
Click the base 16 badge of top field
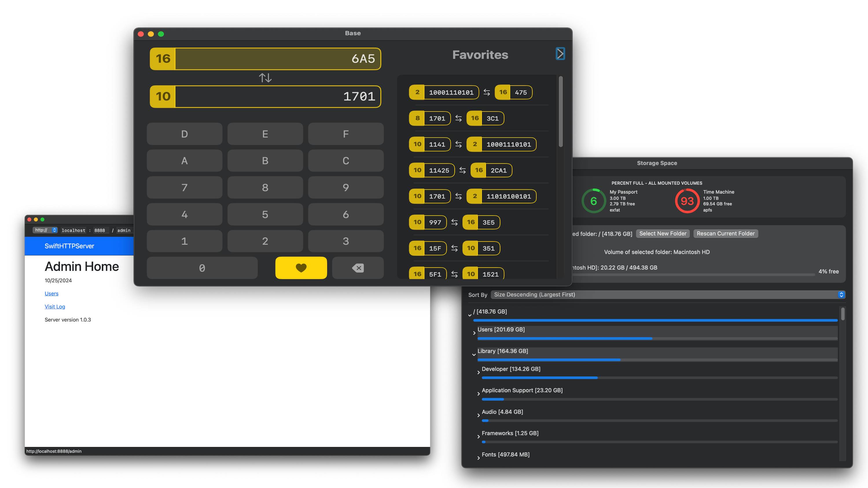point(163,59)
